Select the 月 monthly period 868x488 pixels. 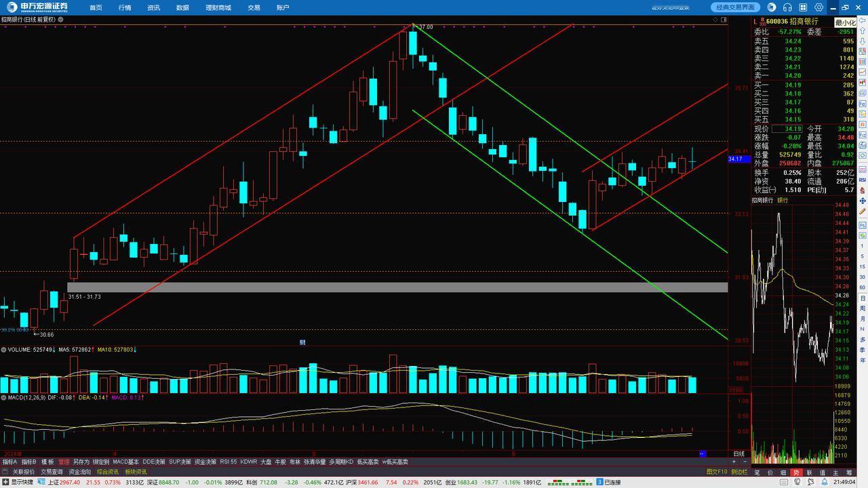pos(863,319)
